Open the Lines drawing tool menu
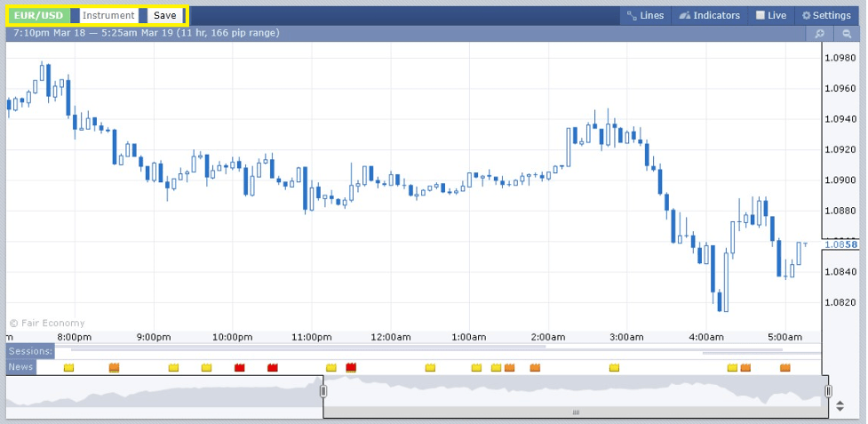Screen dimensions: 868x424 tap(645, 15)
